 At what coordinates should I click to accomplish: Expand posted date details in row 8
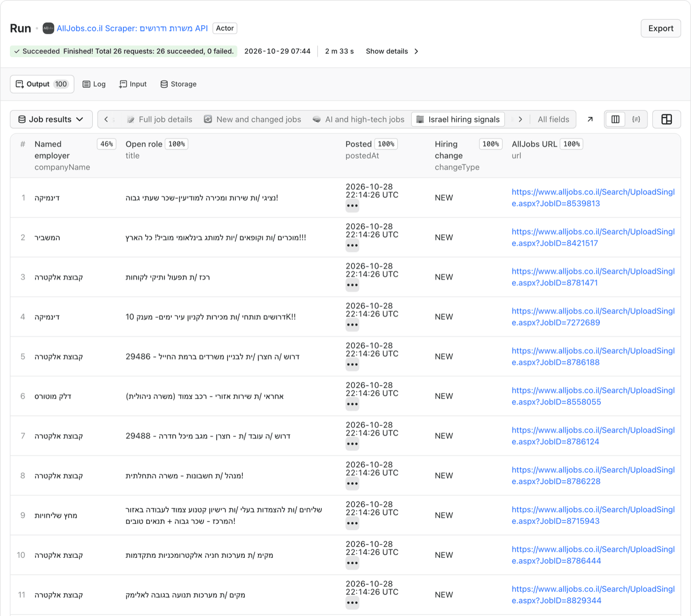[x=352, y=484]
